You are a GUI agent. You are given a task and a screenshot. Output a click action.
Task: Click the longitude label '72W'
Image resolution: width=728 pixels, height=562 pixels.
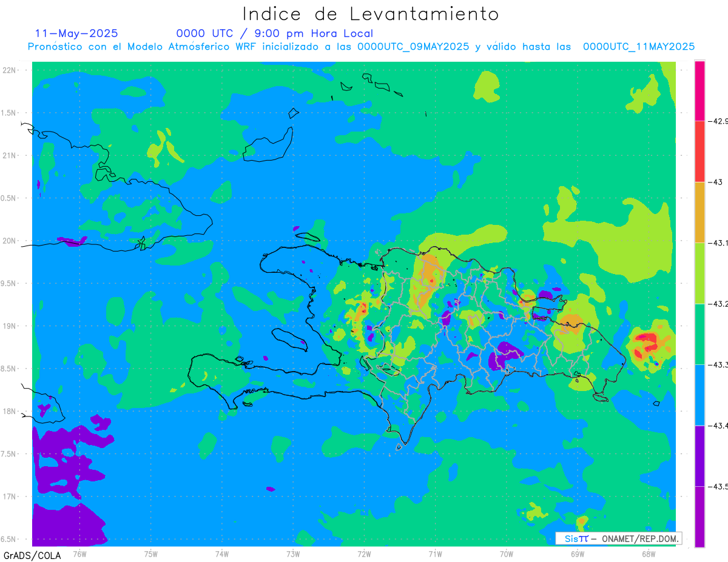pyautogui.click(x=364, y=553)
